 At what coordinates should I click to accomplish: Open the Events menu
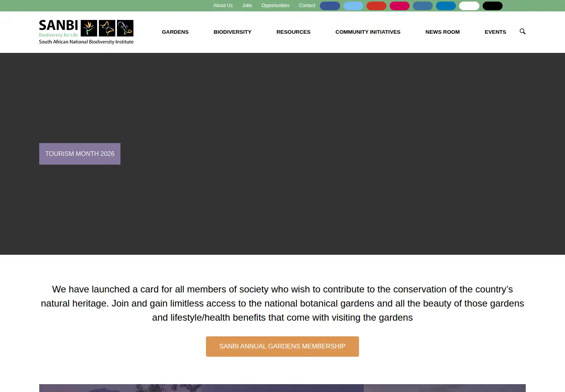pos(495,32)
